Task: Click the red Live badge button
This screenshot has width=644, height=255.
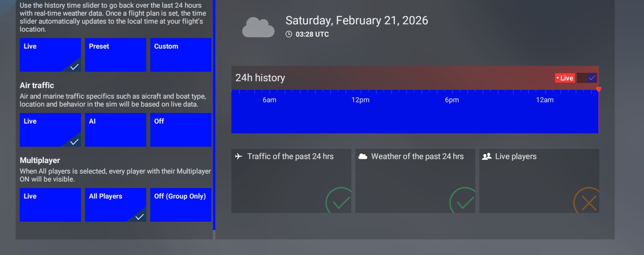Action: click(565, 78)
